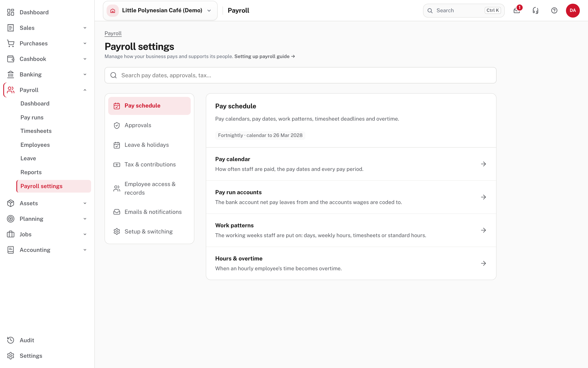
Task: Open the DA user avatar menu
Action: (x=573, y=10)
